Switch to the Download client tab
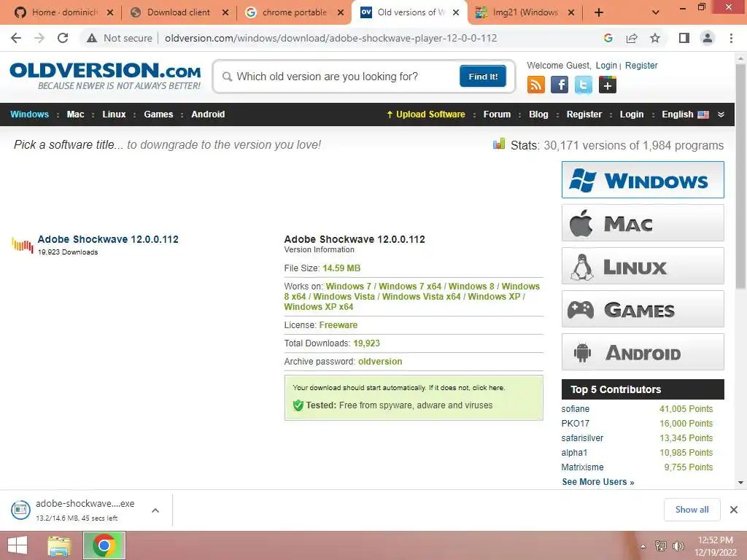Screen dimensions: 747x560 pos(179,12)
